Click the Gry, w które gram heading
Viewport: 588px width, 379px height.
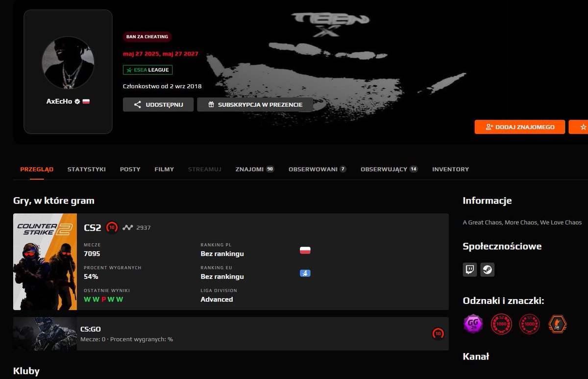[x=54, y=201]
